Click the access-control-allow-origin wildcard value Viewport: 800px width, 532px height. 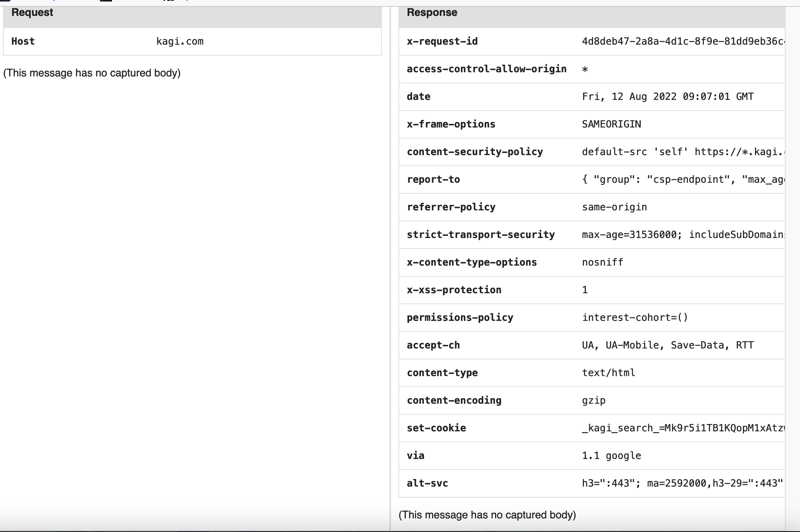(x=585, y=69)
